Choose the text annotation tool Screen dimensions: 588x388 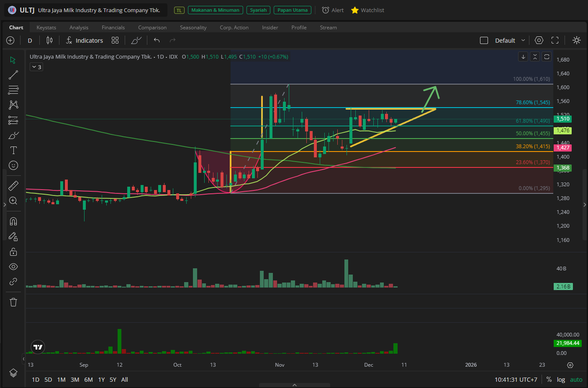(x=13, y=150)
